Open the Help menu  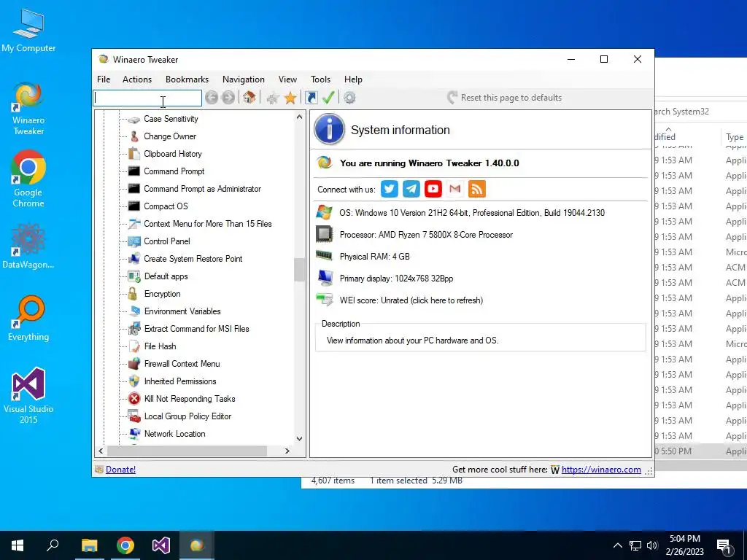(x=353, y=79)
